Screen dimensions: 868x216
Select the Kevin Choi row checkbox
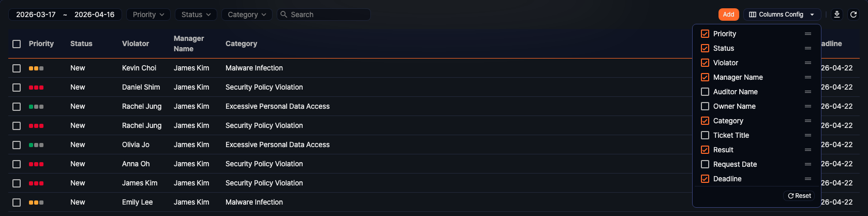(17, 68)
